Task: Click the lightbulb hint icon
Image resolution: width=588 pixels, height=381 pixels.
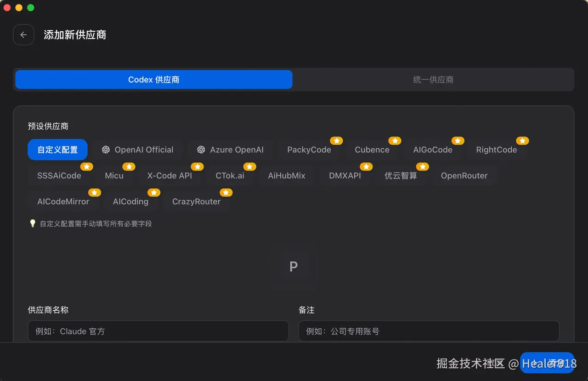Action: click(33, 224)
